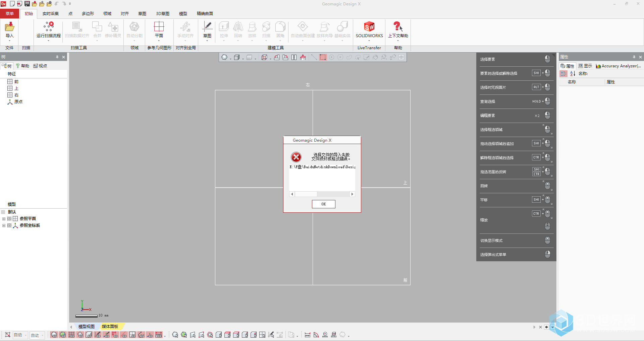Open the second 自动 combo box
Viewport: 644px width, 341px height.
[x=37, y=335]
